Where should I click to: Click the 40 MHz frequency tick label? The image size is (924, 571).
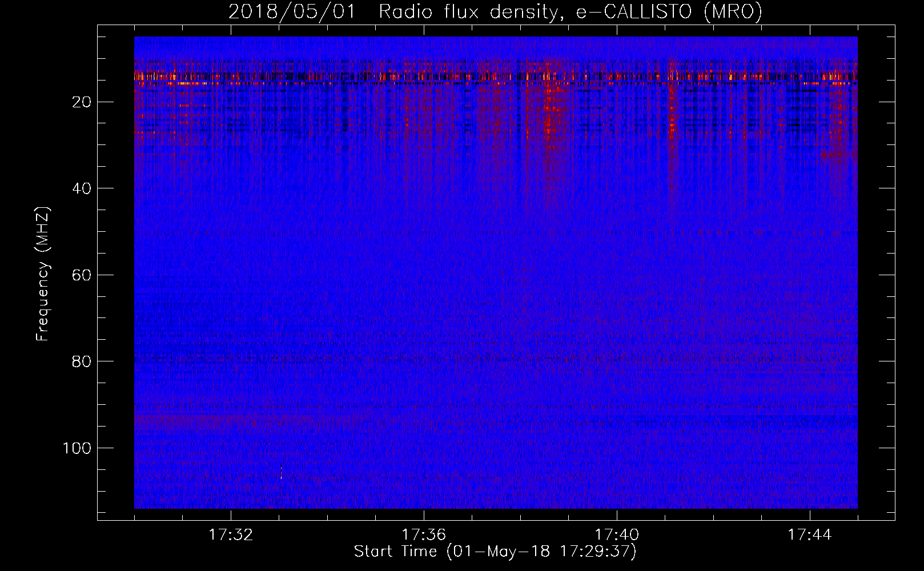(x=82, y=188)
